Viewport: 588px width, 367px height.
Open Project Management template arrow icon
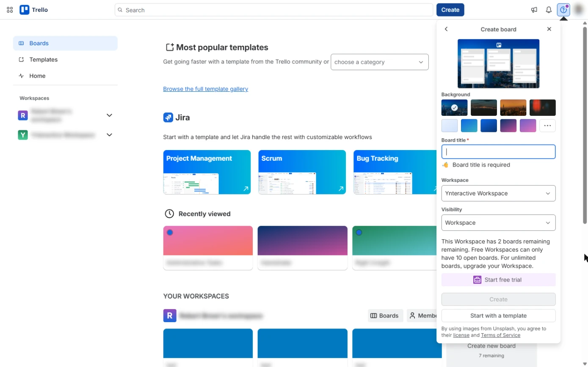pos(246,189)
